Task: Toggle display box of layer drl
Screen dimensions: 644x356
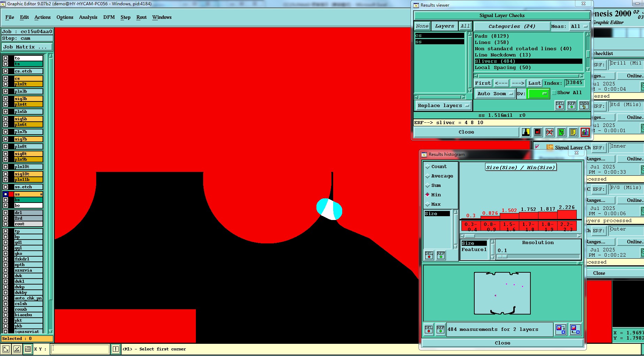Action: (x=6, y=213)
